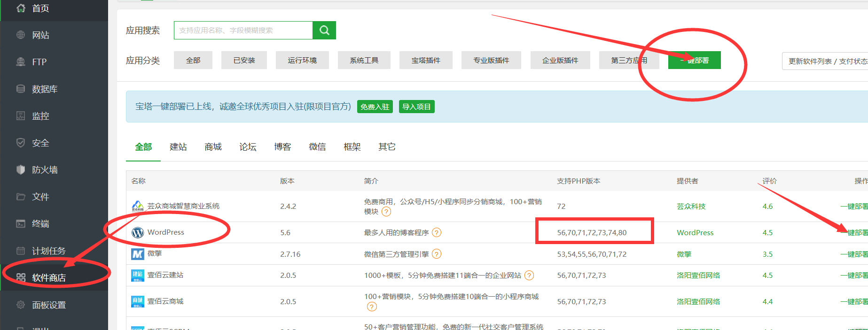The width and height of the screenshot is (868, 330).
Task: Click the 计划任务 calendar icon
Action: [21, 251]
